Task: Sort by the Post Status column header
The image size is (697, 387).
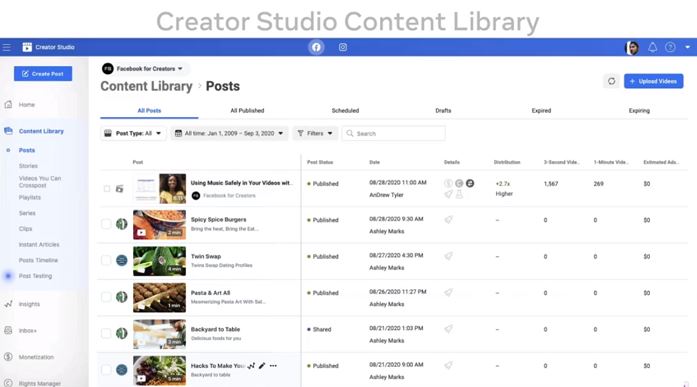Action: [x=320, y=162]
